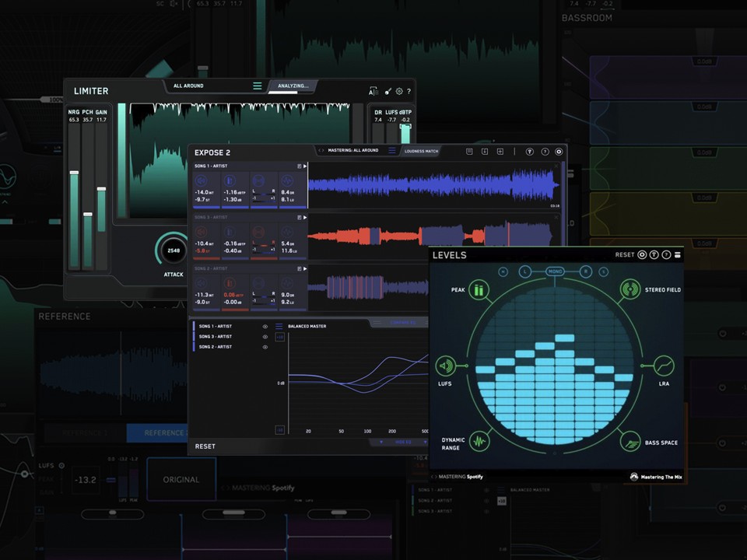
Task: Click +10 EQ scale button in Expose 2
Action: point(279,337)
